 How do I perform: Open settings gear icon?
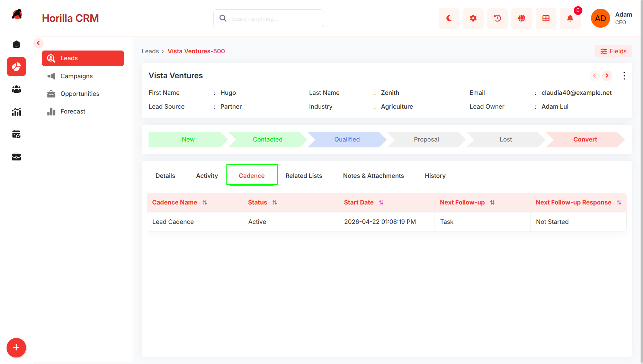point(473,18)
